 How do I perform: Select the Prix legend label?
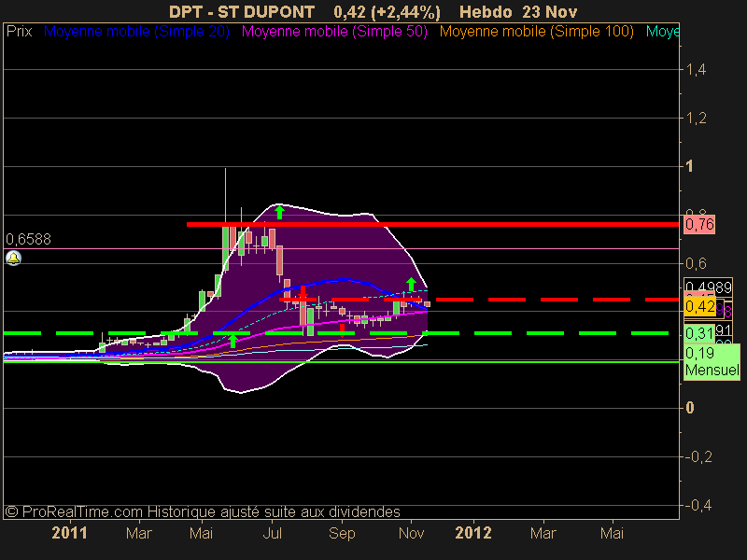(19, 32)
